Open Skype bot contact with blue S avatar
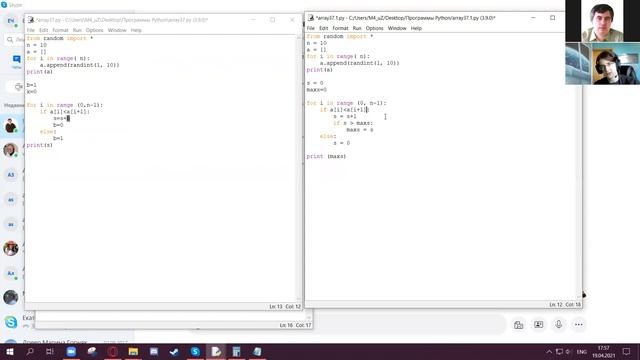 [x=11, y=322]
